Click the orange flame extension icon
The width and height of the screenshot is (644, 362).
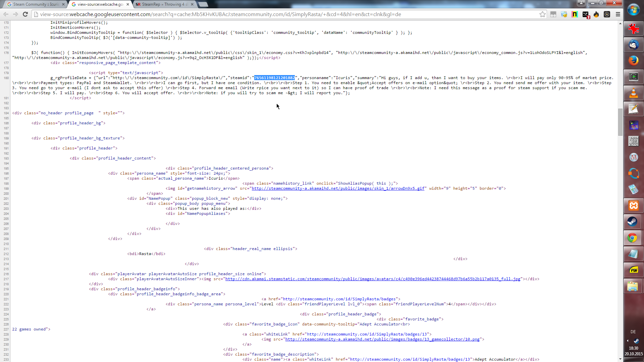596,14
